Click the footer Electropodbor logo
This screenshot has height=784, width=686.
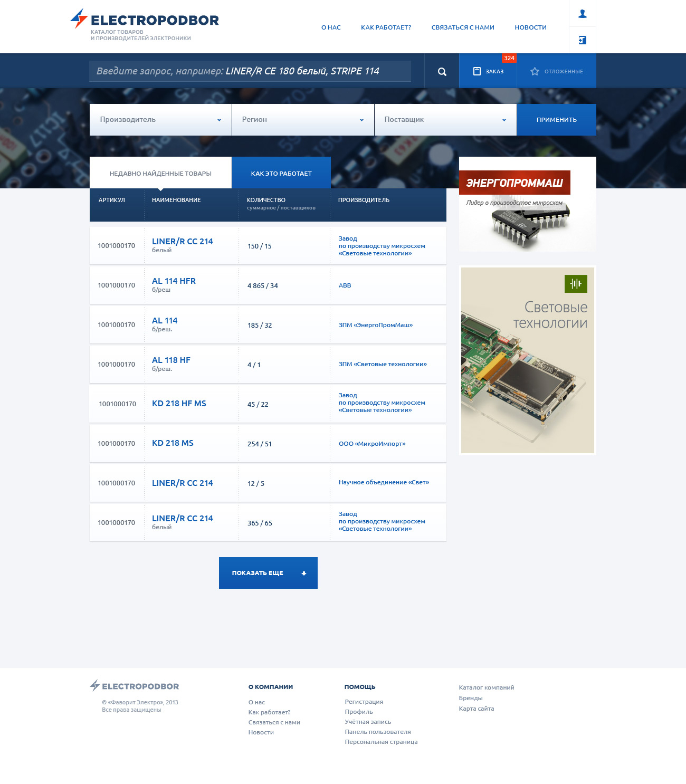point(135,686)
